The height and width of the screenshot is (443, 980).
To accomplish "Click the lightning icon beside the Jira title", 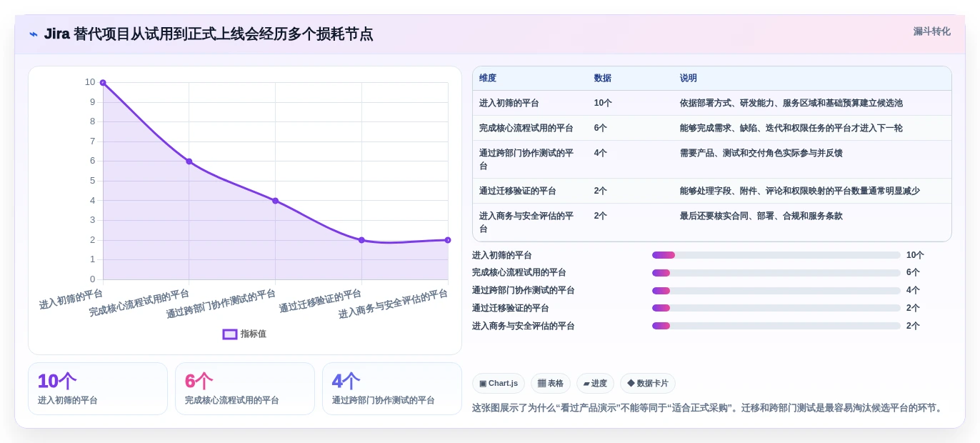I will 34,34.
